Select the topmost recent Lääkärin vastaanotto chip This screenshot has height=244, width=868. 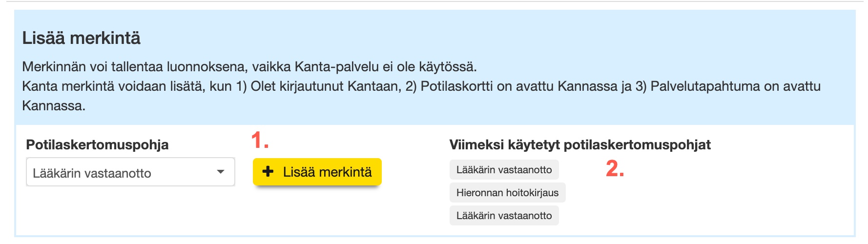coord(504,170)
